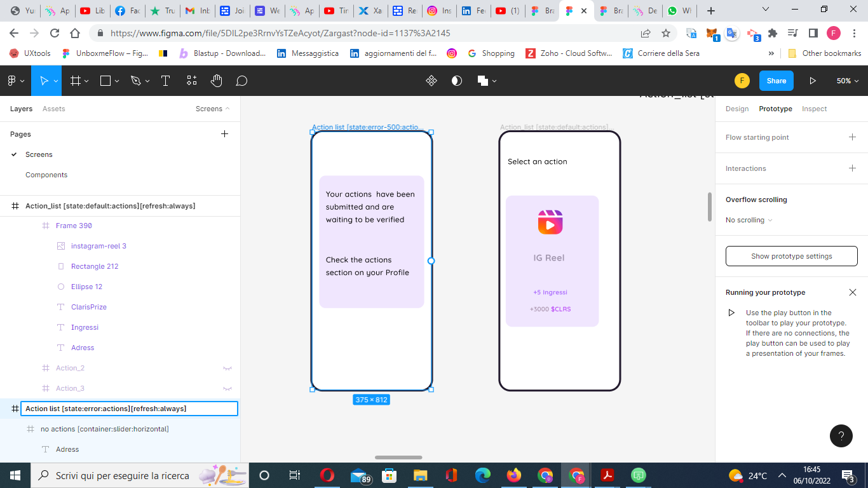Click Show prototype settings button
Image resolution: width=868 pixels, height=488 pixels.
(x=792, y=256)
